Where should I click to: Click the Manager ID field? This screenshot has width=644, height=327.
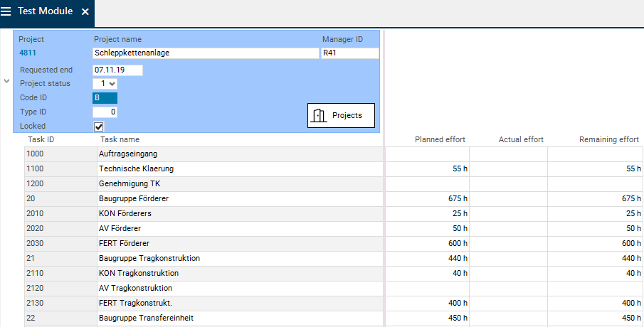[x=349, y=53]
